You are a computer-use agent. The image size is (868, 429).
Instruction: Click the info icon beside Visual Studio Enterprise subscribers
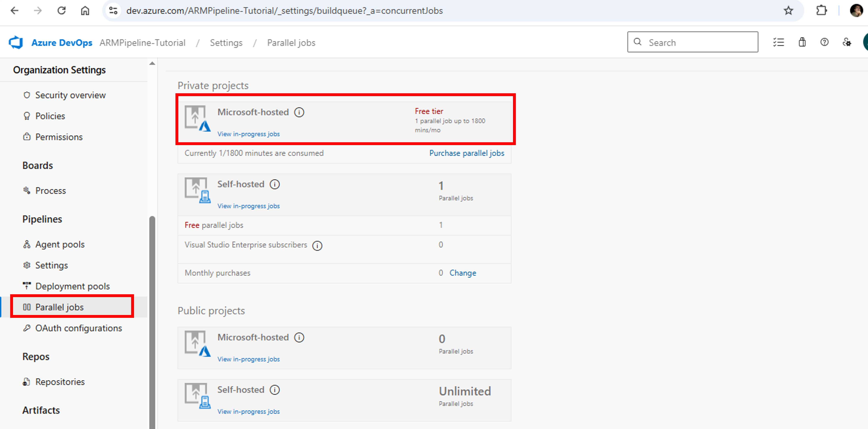317,245
